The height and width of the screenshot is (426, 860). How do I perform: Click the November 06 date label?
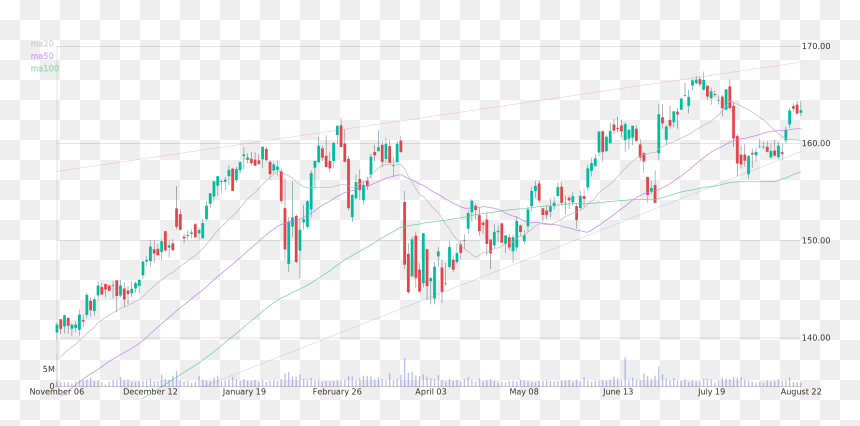tap(55, 392)
